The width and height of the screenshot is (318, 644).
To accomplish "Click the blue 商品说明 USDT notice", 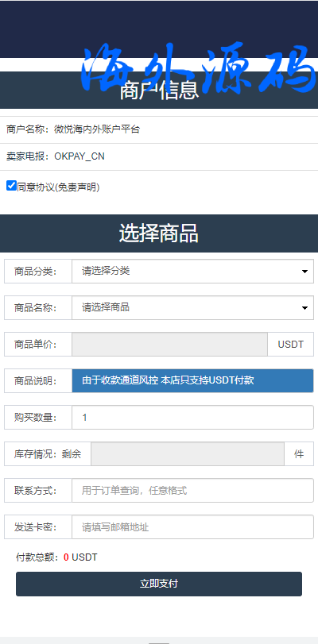I will click(x=192, y=380).
